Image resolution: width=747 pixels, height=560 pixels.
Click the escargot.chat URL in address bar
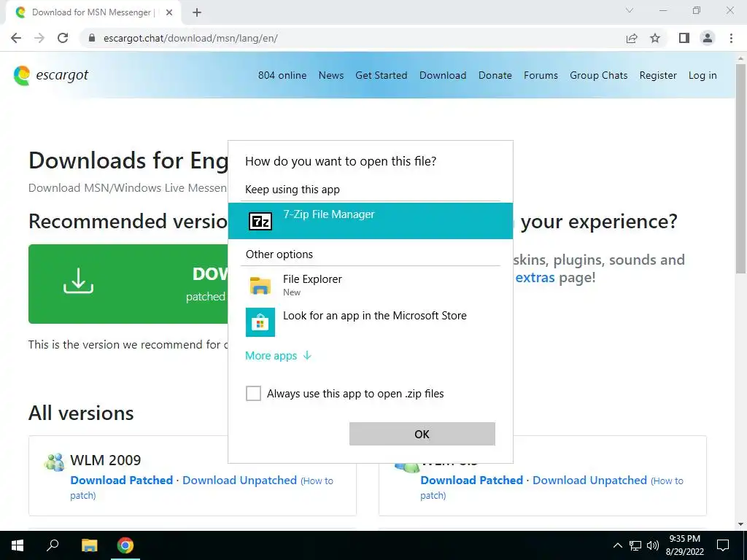190,38
